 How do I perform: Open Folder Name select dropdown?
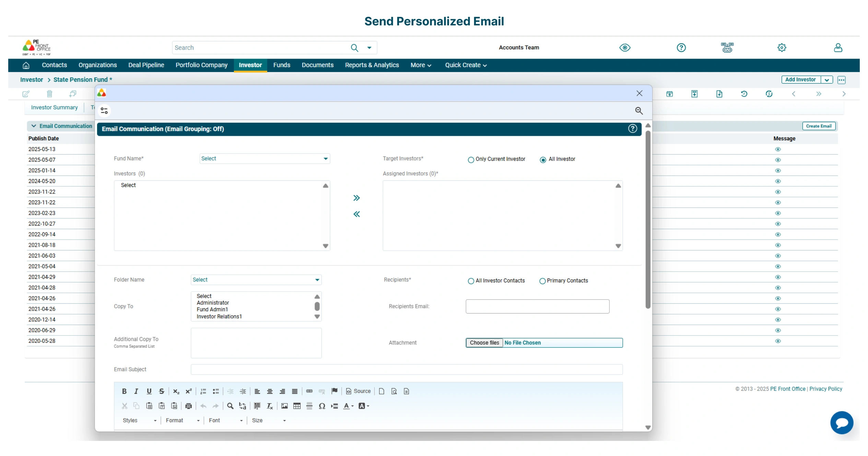coord(256,280)
